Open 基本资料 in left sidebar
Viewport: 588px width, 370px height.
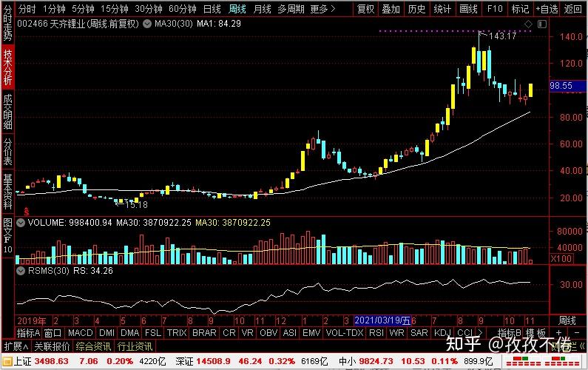7,191
